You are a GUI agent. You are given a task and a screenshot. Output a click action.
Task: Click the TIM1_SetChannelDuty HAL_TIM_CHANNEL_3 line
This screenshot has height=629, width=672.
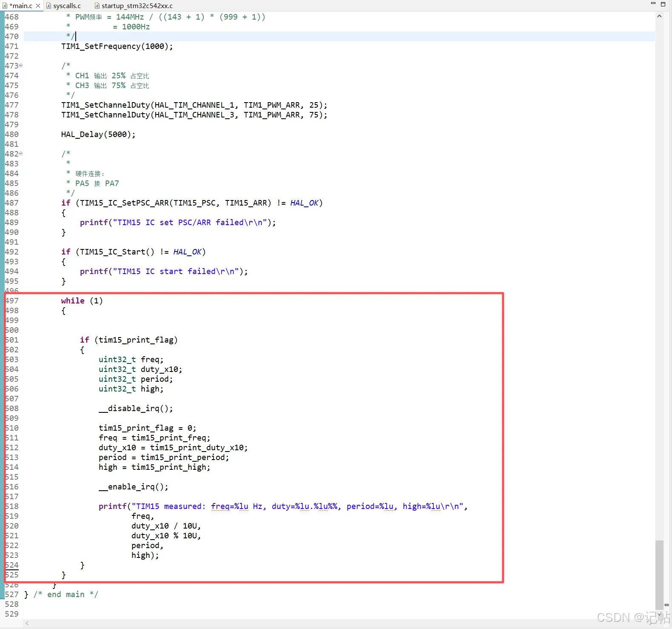(x=194, y=115)
